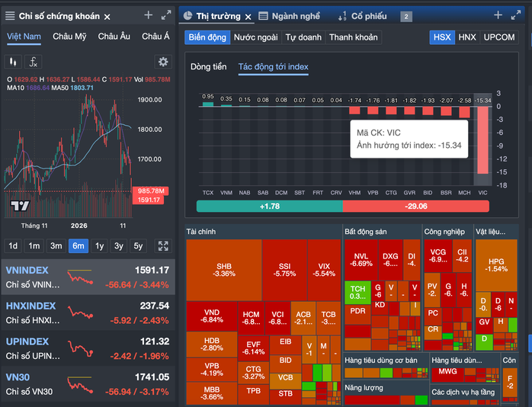Expand the chart to fullscreen
The width and height of the screenshot is (532, 407).
162,246
